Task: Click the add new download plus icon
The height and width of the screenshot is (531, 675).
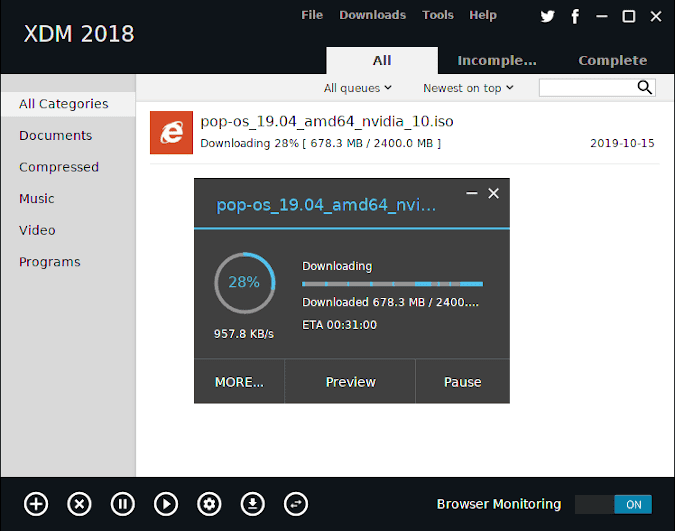Action: [x=36, y=503]
